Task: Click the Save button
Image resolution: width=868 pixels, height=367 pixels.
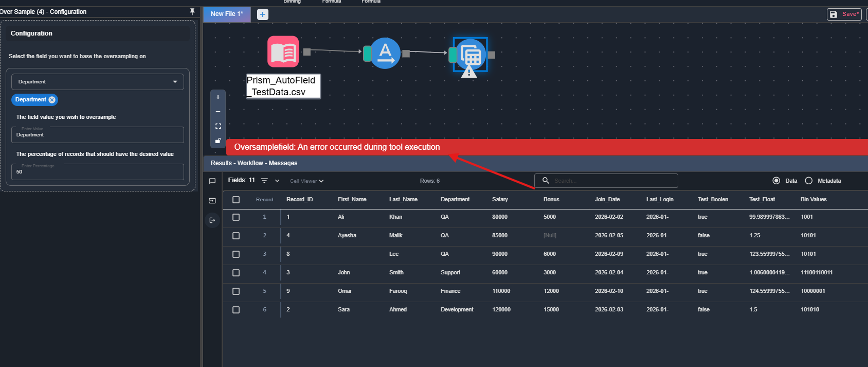Action: (x=844, y=14)
